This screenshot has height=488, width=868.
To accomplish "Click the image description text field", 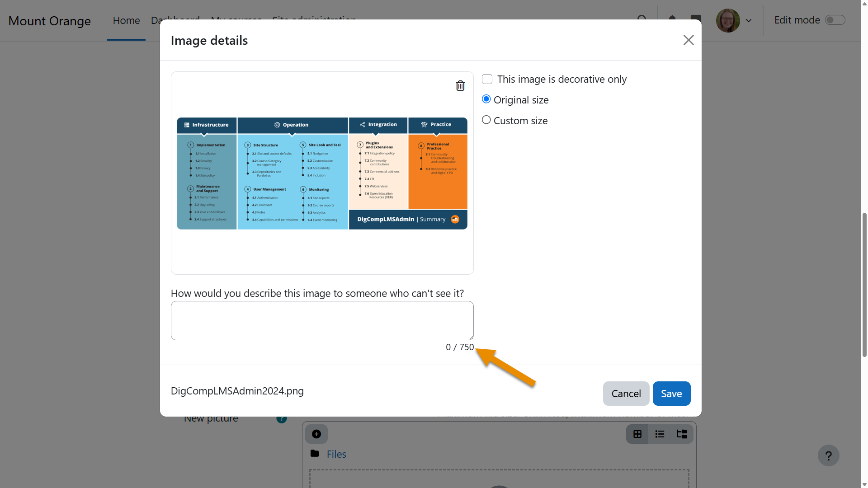I will (322, 320).
